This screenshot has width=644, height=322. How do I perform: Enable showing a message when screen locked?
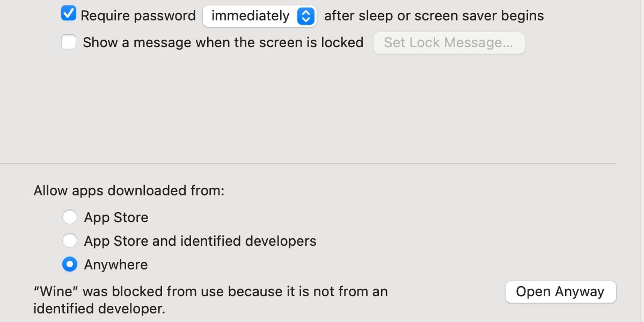pos(69,41)
